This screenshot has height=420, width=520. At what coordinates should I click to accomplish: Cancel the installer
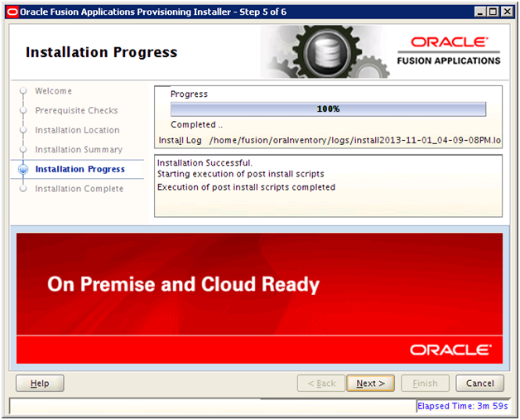click(480, 384)
